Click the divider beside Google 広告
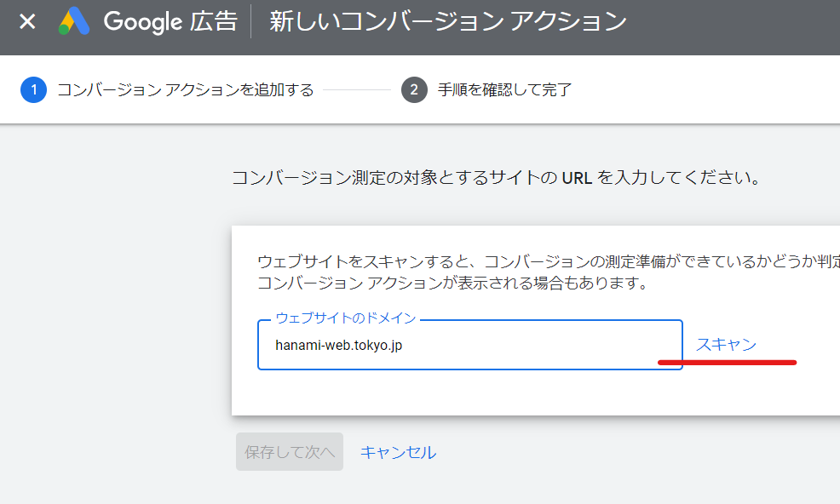This screenshot has height=504, width=840. point(251,21)
